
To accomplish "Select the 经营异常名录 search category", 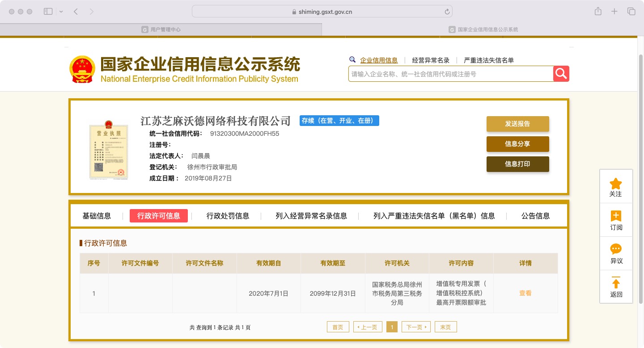I will point(431,60).
